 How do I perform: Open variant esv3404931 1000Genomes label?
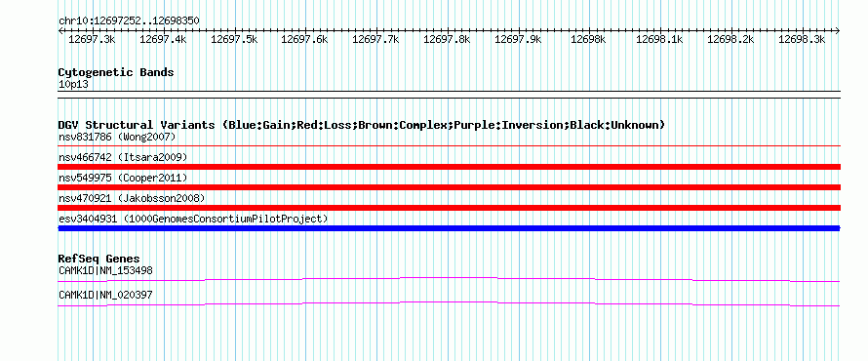coord(193,219)
